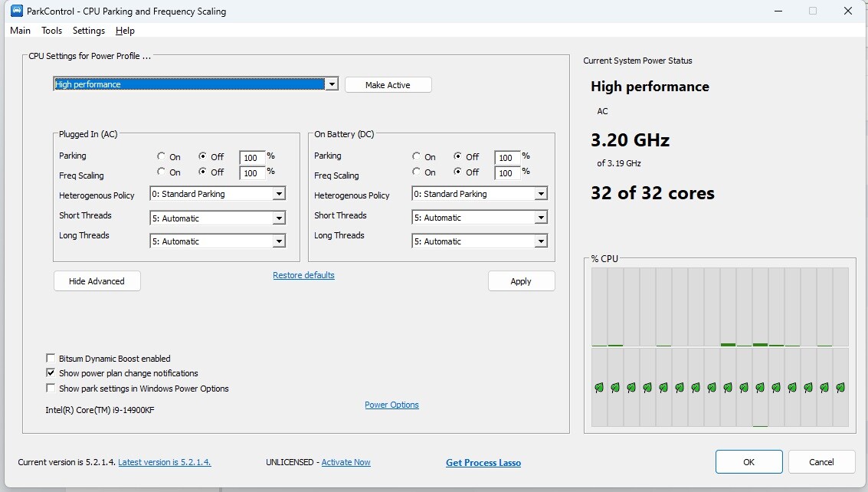Image resolution: width=868 pixels, height=492 pixels.
Task: Expand the DC Heterogenous Policy dropdown
Action: [541, 194]
